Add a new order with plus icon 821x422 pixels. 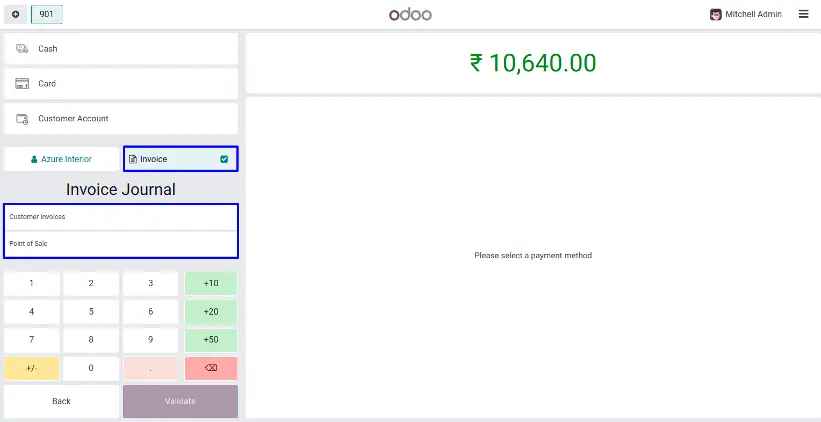pos(15,15)
